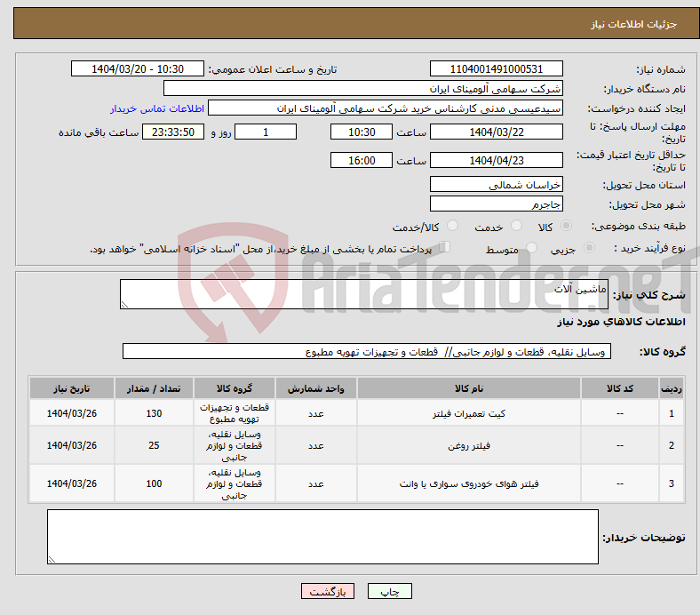The height and width of the screenshot is (615, 700).
Task: Select the جزیی purchase type radio
Action: [x=589, y=247]
